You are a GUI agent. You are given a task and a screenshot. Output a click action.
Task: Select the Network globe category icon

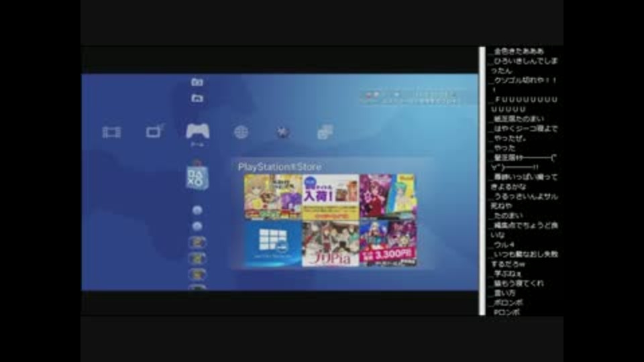point(241,132)
